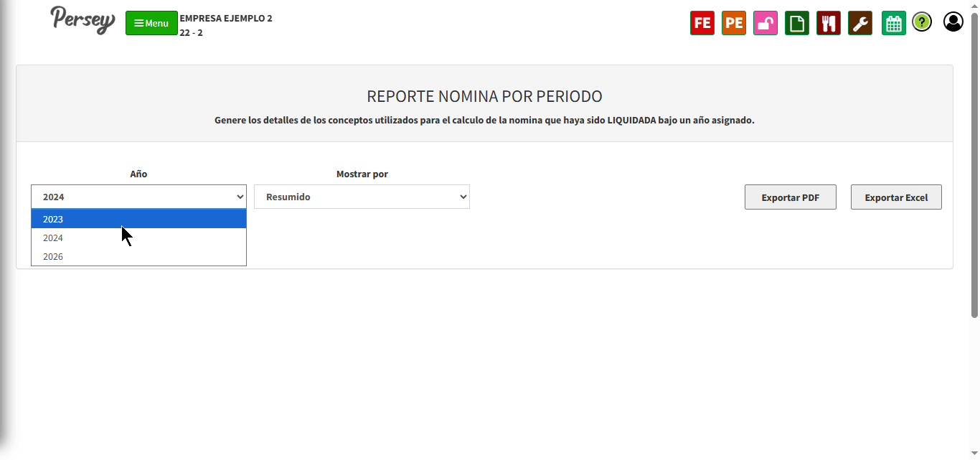
Task: Click the scrollbar down arrow
Action: click(974, 454)
